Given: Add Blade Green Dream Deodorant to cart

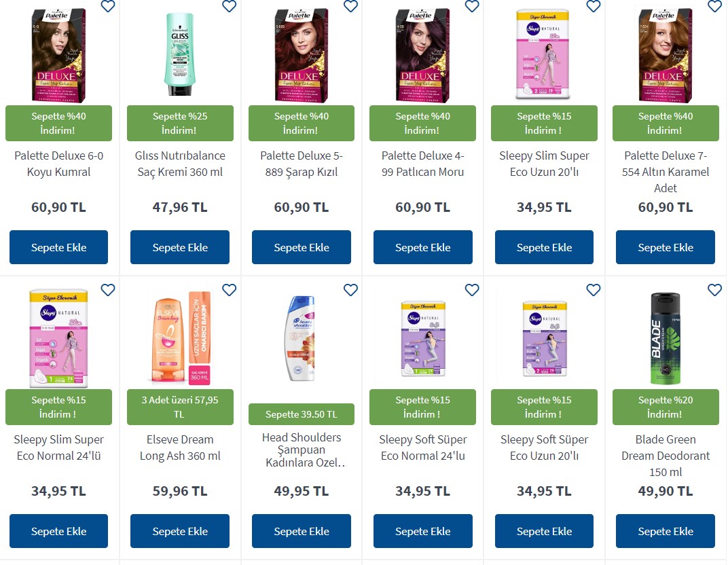Looking at the screenshot, I should (x=666, y=531).
